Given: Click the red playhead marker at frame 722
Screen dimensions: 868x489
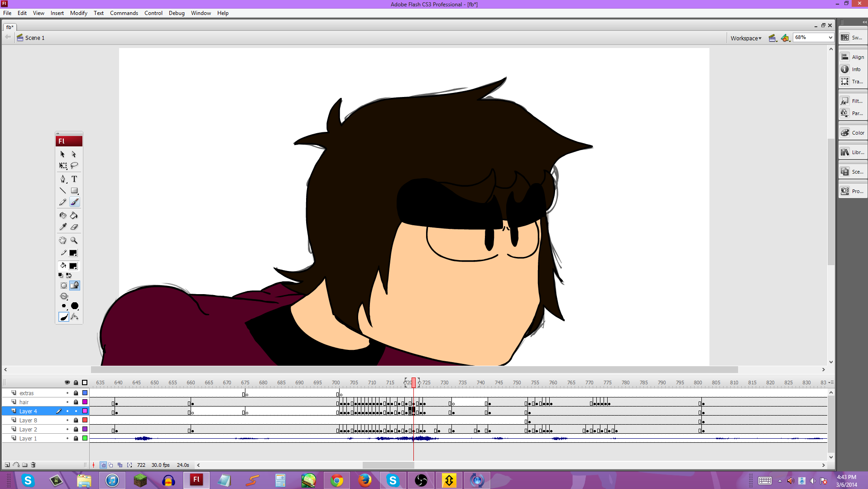Looking at the screenshot, I should click(x=413, y=383).
